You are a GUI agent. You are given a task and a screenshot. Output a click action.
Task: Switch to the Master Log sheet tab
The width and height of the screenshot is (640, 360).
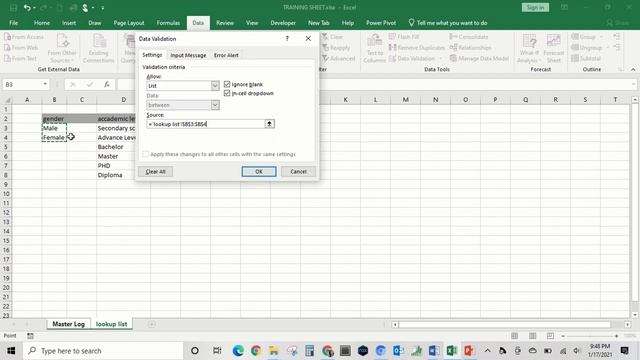coord(68,324)
